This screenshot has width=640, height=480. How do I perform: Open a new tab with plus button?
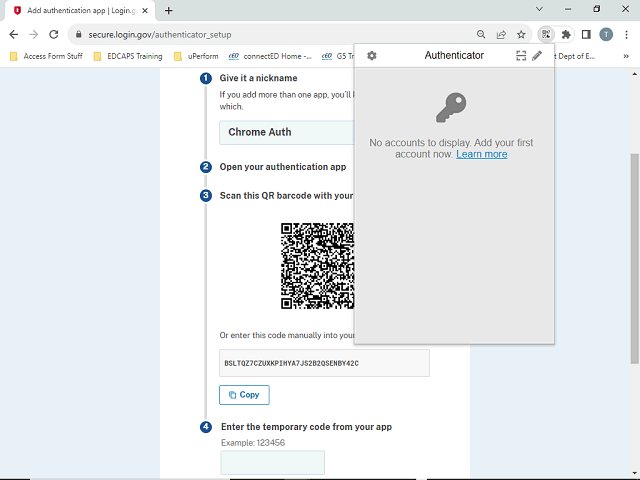pos(169,11)
